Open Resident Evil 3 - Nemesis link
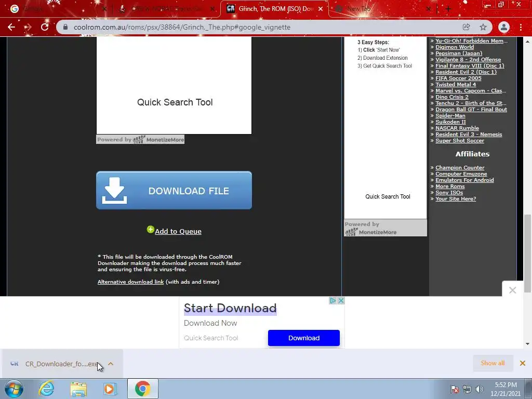The height and width of the screenshot is (399, 532). coord(469,135)
